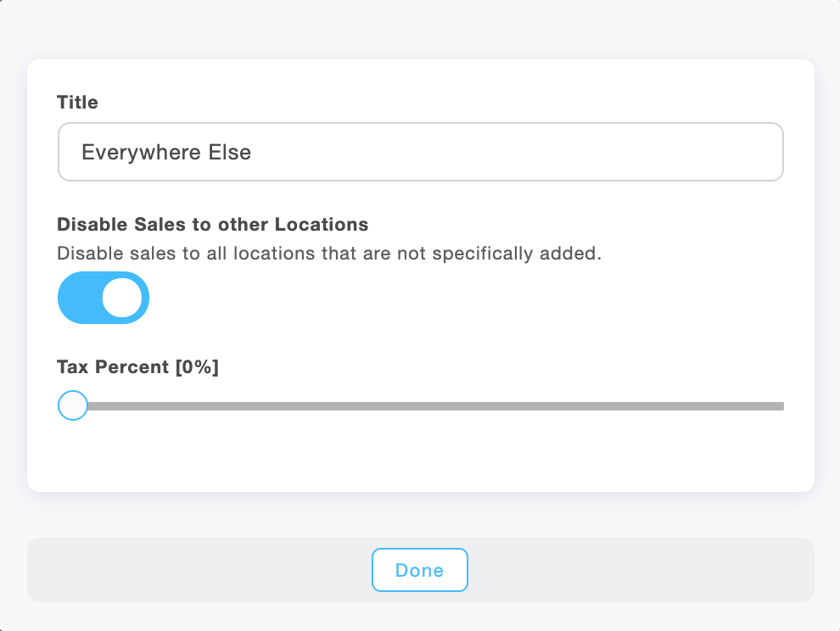The image size is (840, 631).
Task: Focus the text box containing Everywhere Else
Action: click(x=420, y=153)
